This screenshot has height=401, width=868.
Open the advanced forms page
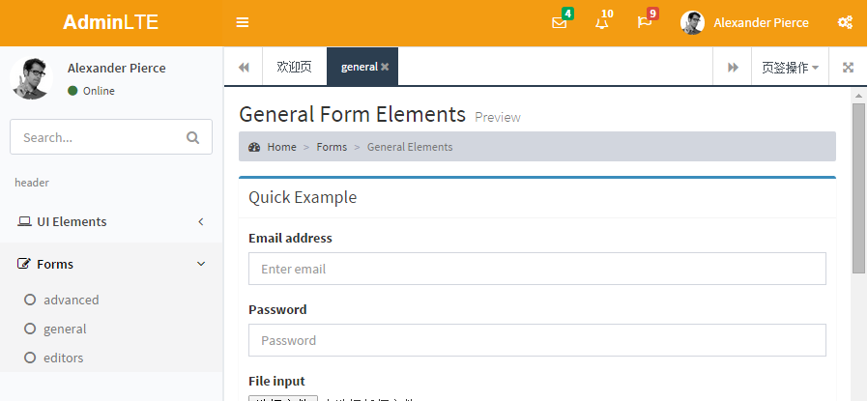(x=72, y=300)
